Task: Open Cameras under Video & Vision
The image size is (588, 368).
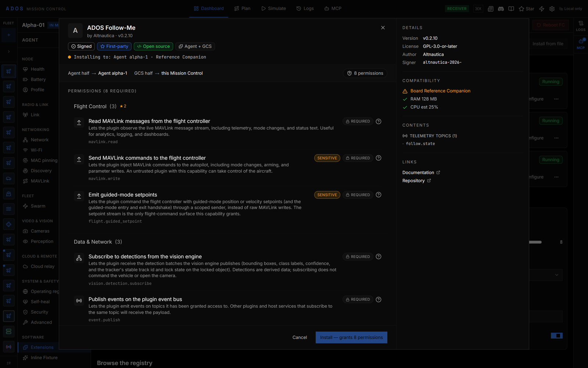Action: point(40,231)
